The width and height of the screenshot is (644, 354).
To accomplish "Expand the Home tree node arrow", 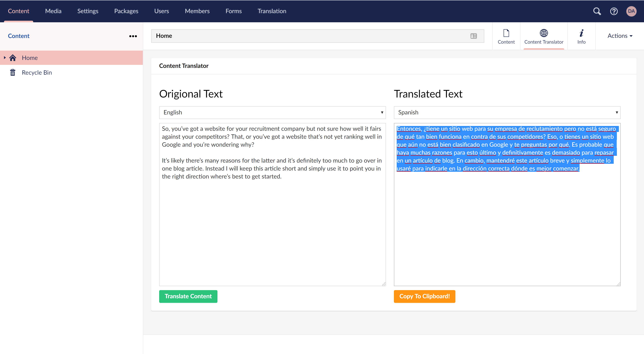I will pyautogui.click(x=5, y=58).
